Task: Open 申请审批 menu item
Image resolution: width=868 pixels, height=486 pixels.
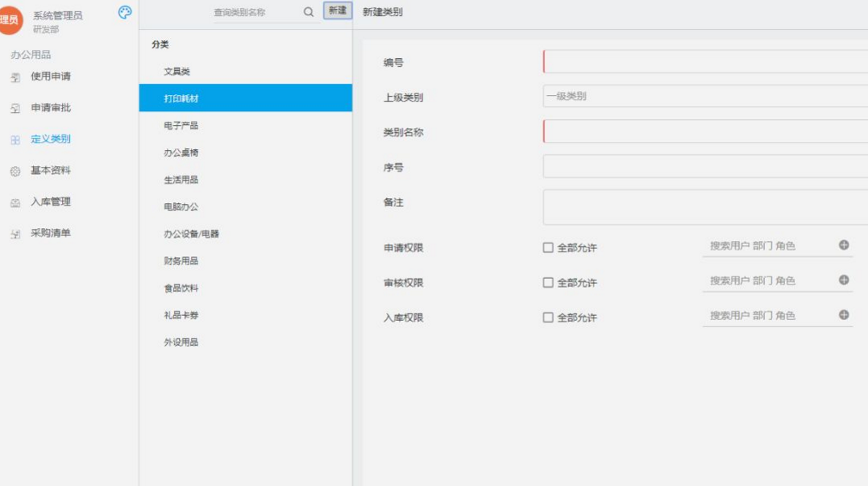Action: coord(51,108)
